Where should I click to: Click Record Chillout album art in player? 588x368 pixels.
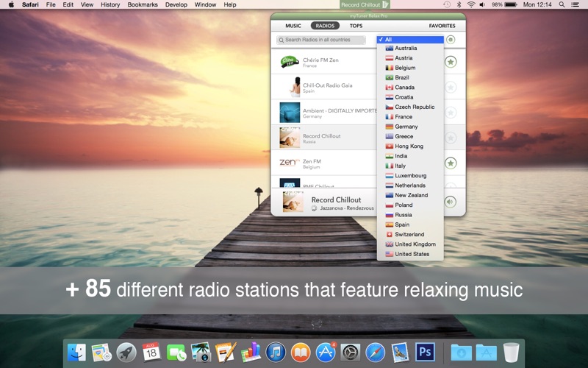coord(293,202)
